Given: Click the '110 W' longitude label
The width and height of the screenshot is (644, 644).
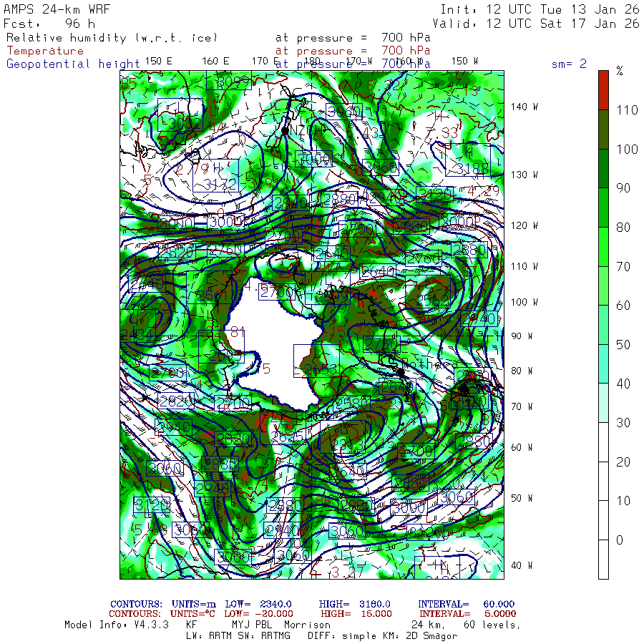Looking at the screenshot, I should 525,267.
